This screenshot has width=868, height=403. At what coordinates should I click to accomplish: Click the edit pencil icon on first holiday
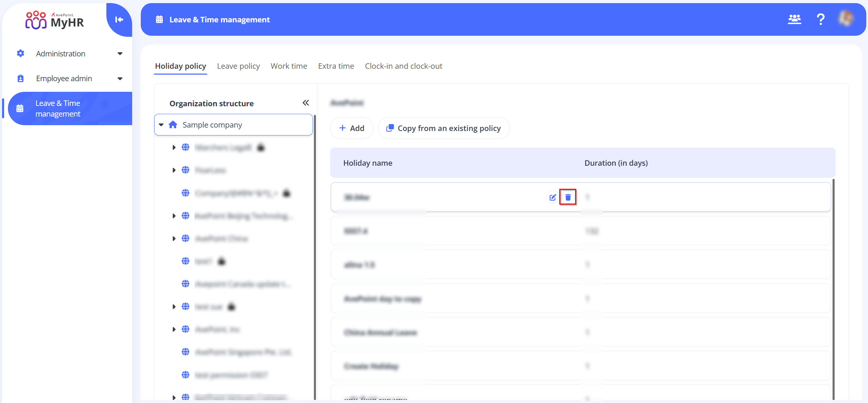(x=552, y=197)
